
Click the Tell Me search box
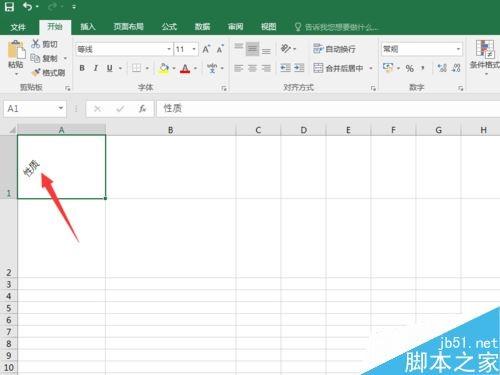coord(337,27)
